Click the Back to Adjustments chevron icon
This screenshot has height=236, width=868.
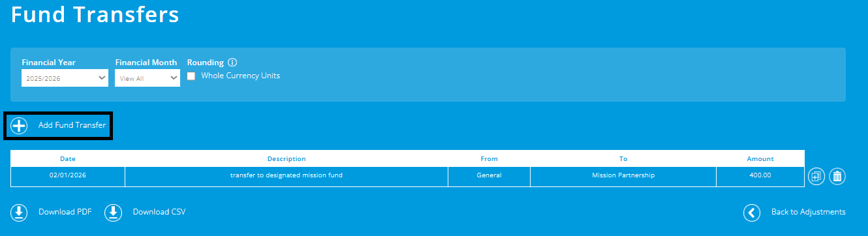coord(752,212)
